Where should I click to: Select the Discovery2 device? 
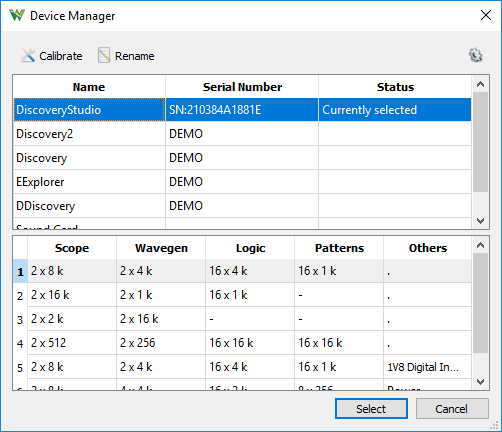coord(242,134)
